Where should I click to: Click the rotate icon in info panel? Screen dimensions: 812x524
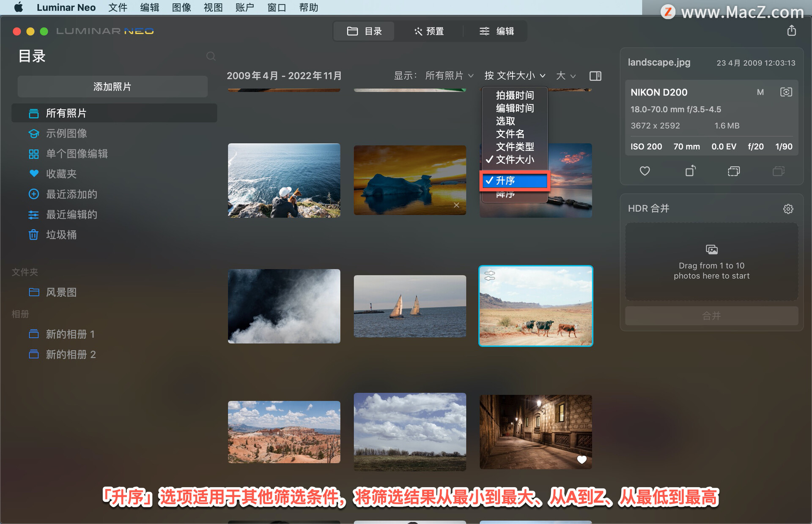pos(690,171)
